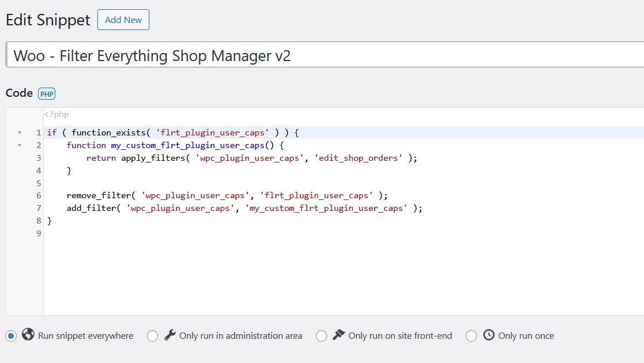Click the PHP language badge
The width and height of the screenshot is (644, 363).
46,94
